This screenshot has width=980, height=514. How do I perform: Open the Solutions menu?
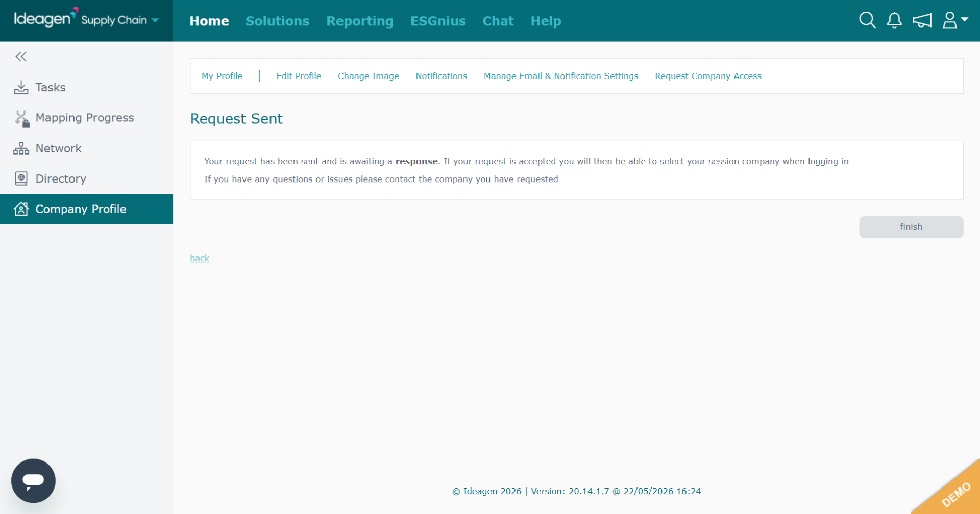pyautogui.click(x=277, y=21)
